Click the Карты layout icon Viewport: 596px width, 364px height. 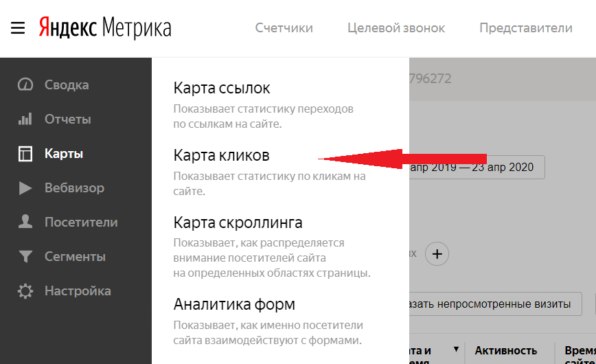click(x=25, y=154)
